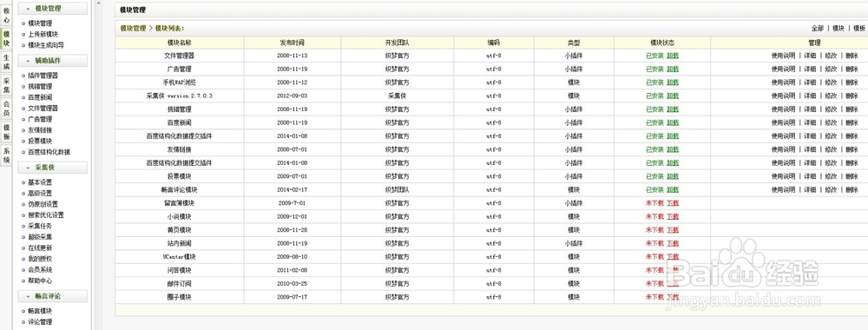Viewport: 868px width, 330px height.
Task: Open the 文件管理器 sidebar link
Action: pyautogui.click(x=43, y=108)
